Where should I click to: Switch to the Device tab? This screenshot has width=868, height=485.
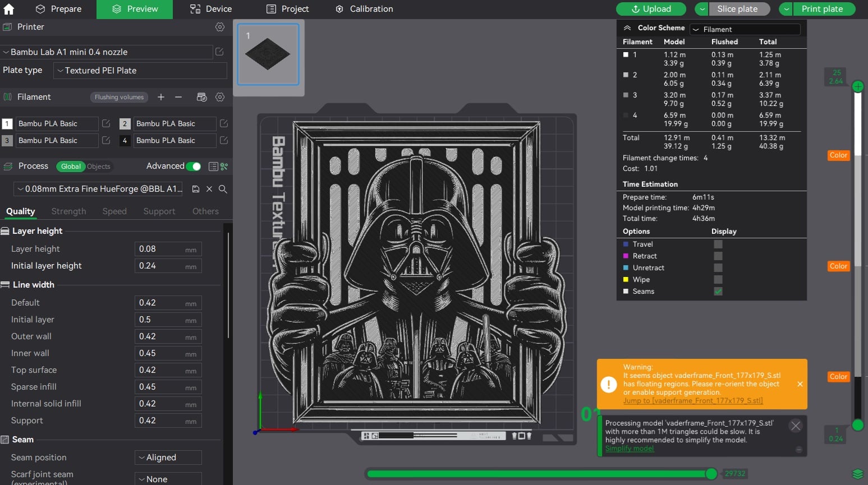coord(211,9)
